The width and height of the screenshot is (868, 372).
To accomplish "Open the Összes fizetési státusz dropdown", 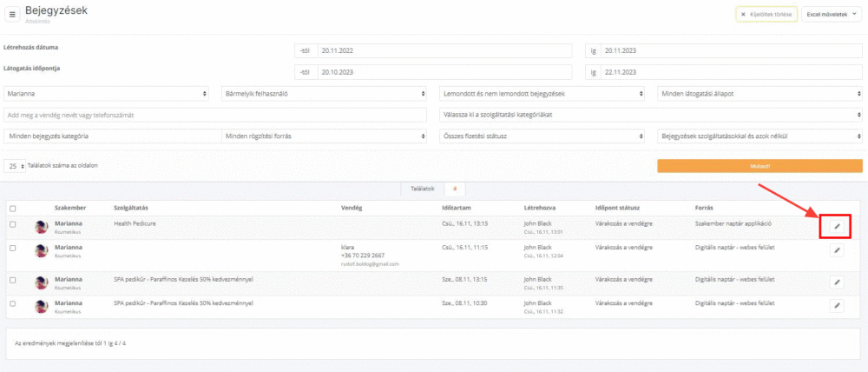I will (x=542, y=136).
